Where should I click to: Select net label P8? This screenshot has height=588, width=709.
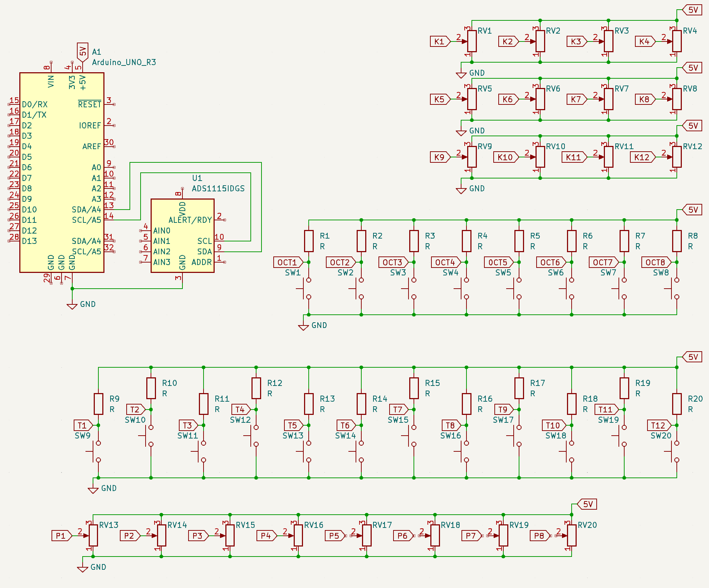tap(540, 535)
